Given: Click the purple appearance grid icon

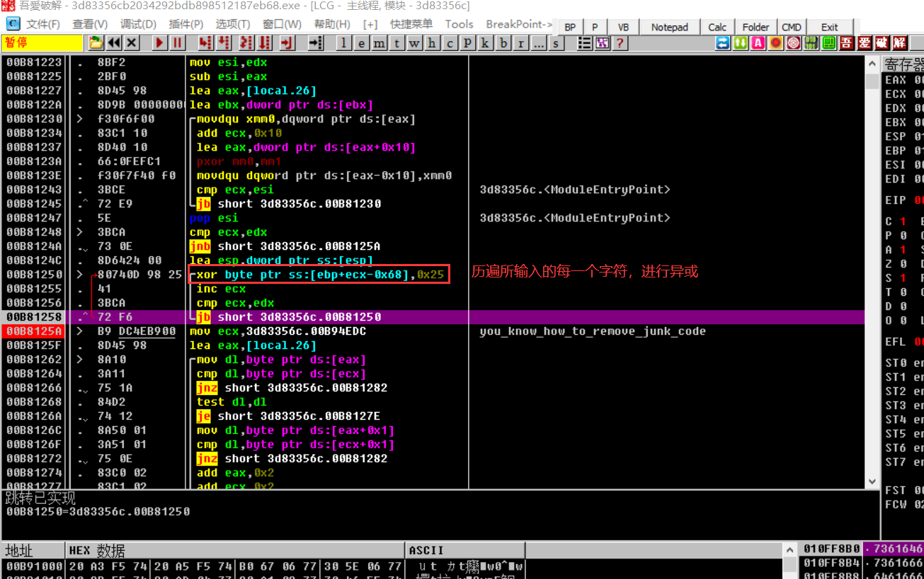Looking at the screenshot, I should 602,43.
